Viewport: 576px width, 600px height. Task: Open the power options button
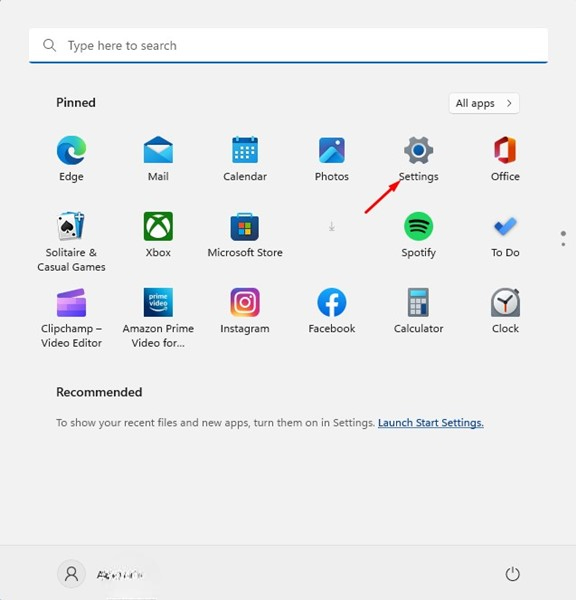click(x=512, y=574)
